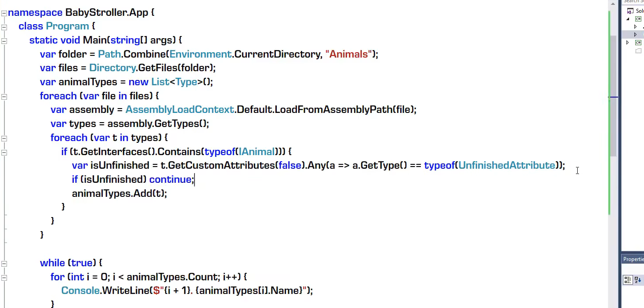Viewport: 644px width, 308px height.
Task: Click Console in the WriteLine line
Action: (80, 290)
